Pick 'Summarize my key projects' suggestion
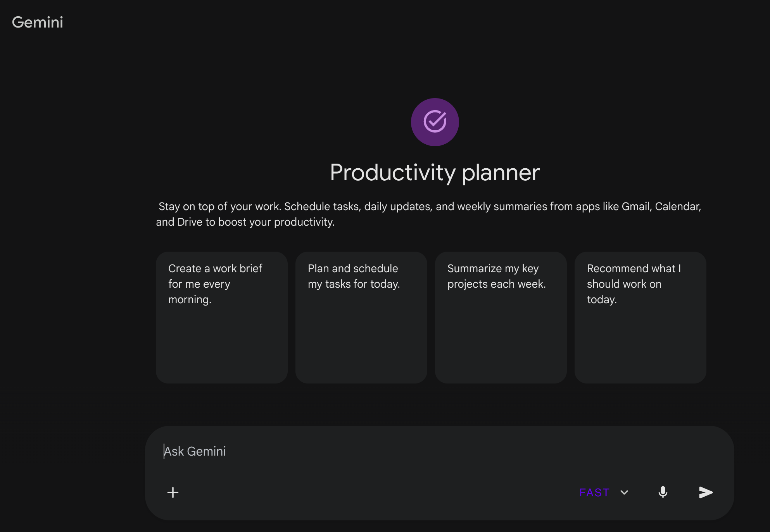This screenshot has height=532, width=770. (x=501, y=317)
